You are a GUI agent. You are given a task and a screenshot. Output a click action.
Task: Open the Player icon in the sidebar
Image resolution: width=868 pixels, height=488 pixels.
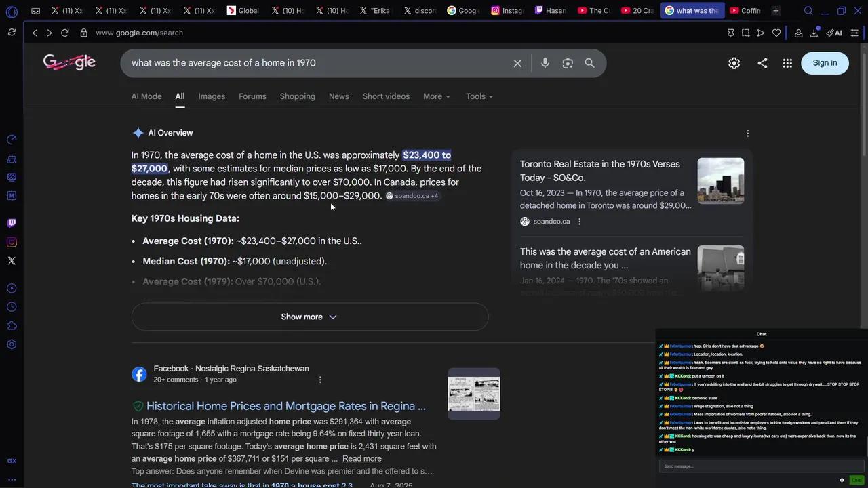(x=12, y=288)
